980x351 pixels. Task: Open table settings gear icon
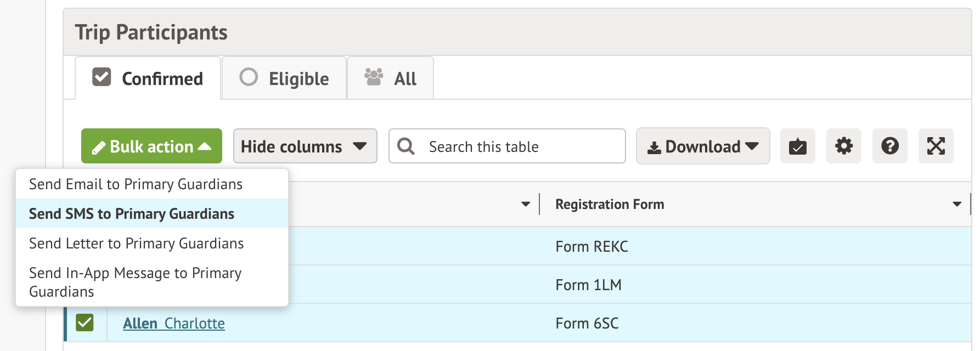(843, 146)
